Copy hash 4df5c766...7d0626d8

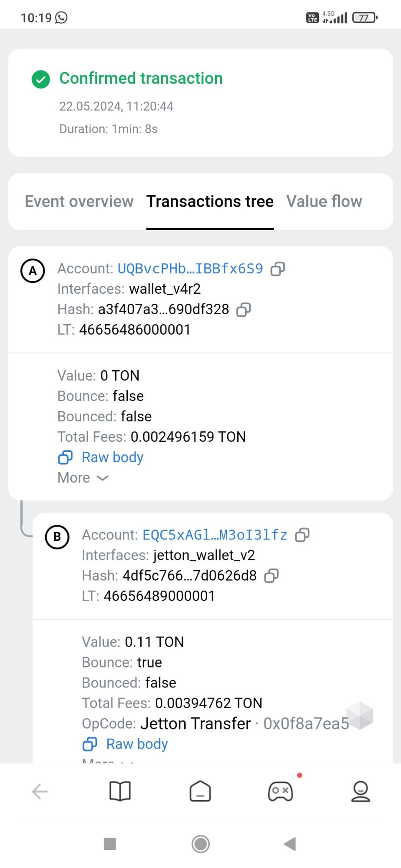(x=272, y=575)
